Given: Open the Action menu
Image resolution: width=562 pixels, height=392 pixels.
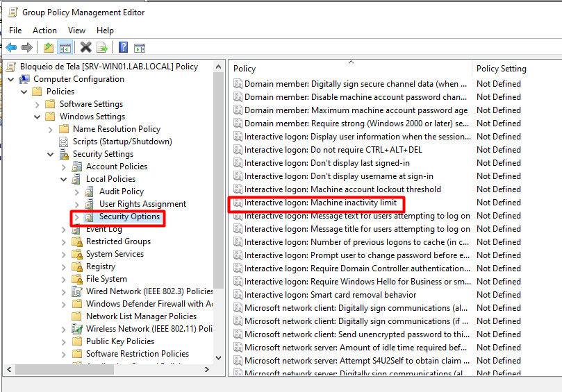Looking at the screenshot, I should tap(44, 31).
